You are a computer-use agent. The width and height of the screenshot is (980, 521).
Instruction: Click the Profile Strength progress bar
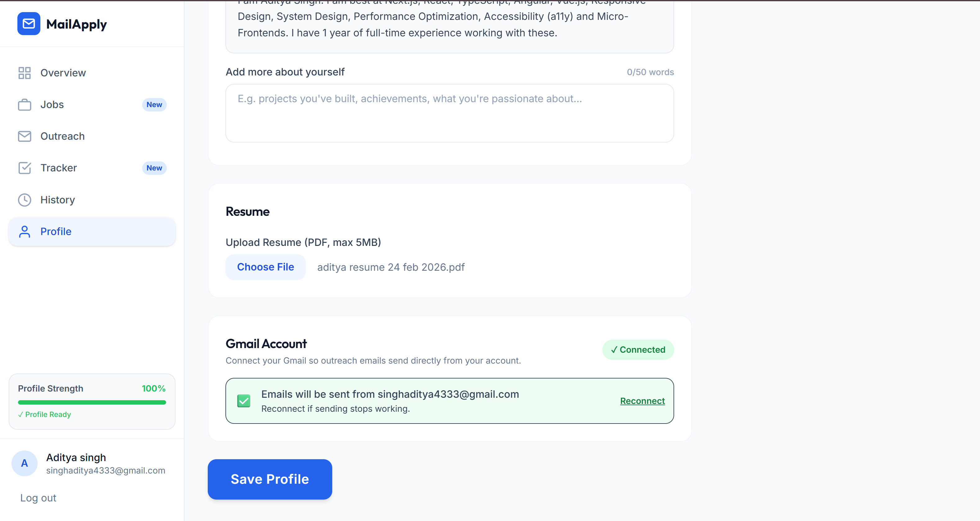92,402
